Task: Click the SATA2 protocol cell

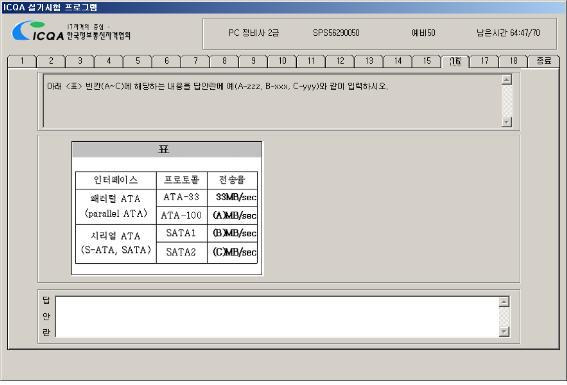Action: click(x=182, y=252)
